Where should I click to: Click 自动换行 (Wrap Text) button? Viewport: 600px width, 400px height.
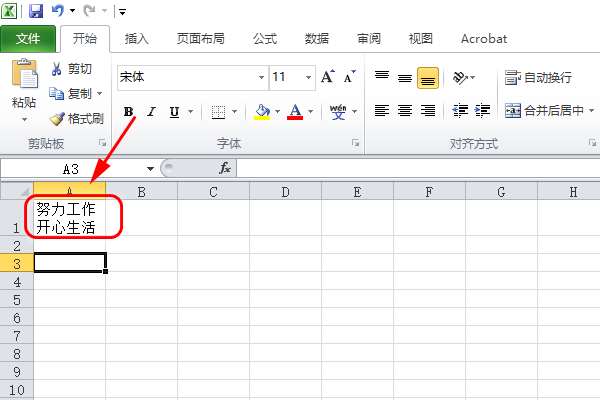click(x=538, y=78)
